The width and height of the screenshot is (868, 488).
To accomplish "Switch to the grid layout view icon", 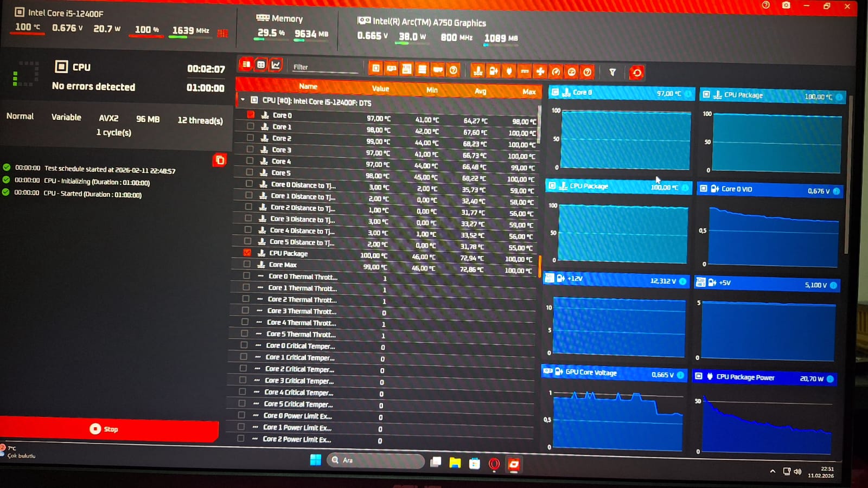I will pyautogui.click(x=261, y=65).
